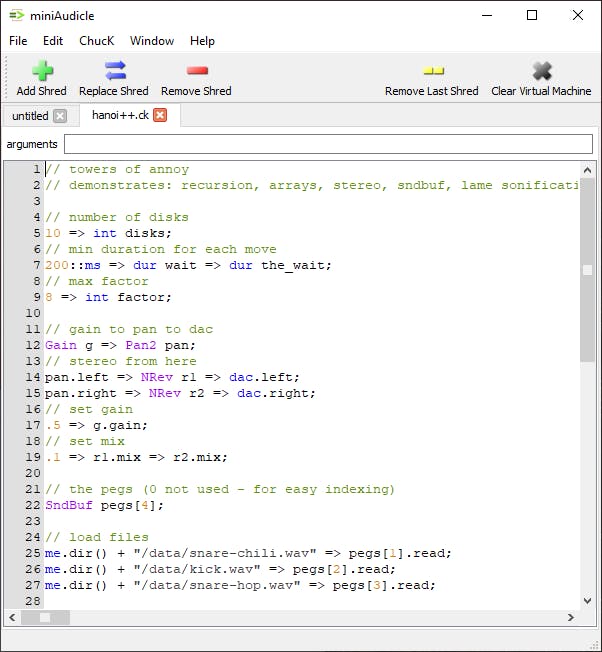Minimize the miniAudicle window
This screenshot has width=602, height=652.
click(x=487, y=15)
